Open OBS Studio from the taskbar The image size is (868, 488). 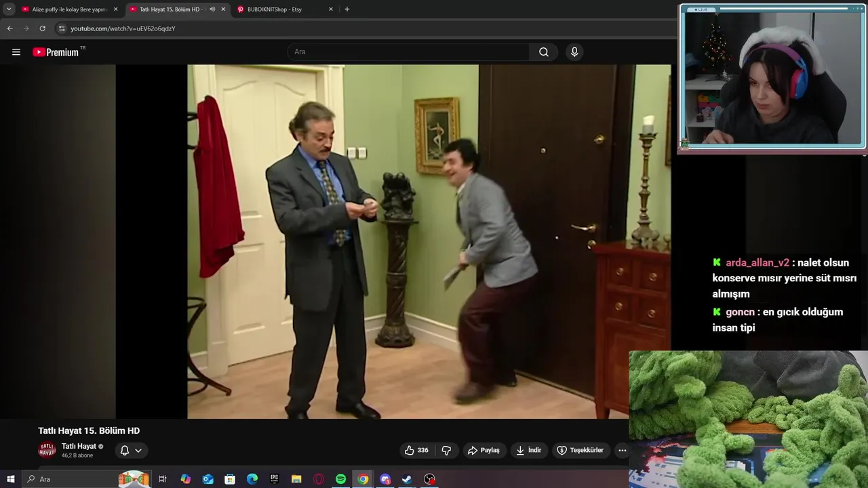429,479
